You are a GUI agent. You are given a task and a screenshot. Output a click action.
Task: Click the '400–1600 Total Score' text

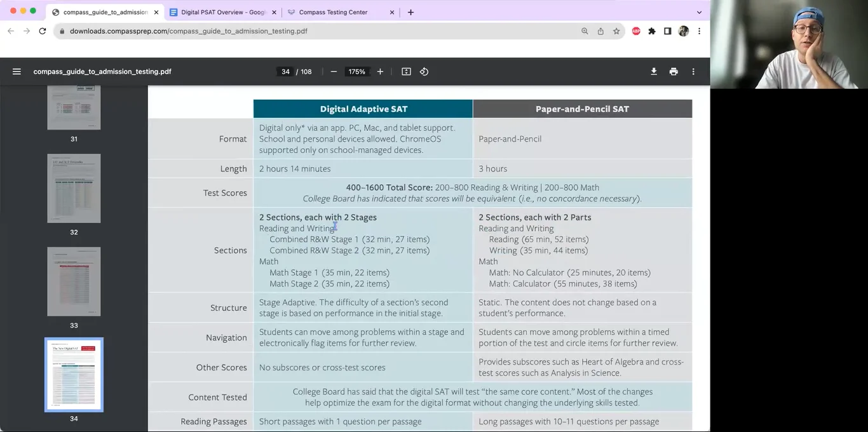click(x=389, y=187)
